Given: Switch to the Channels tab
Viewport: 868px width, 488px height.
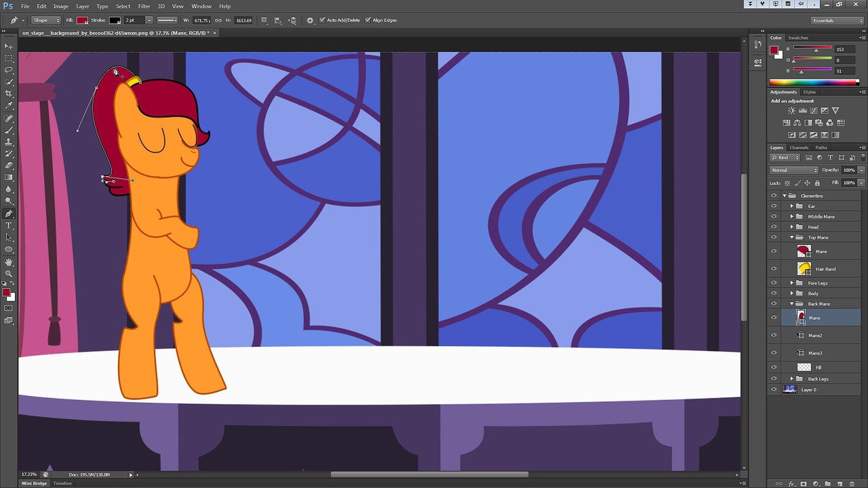Looking at the screenshot, I should [799, 148].
